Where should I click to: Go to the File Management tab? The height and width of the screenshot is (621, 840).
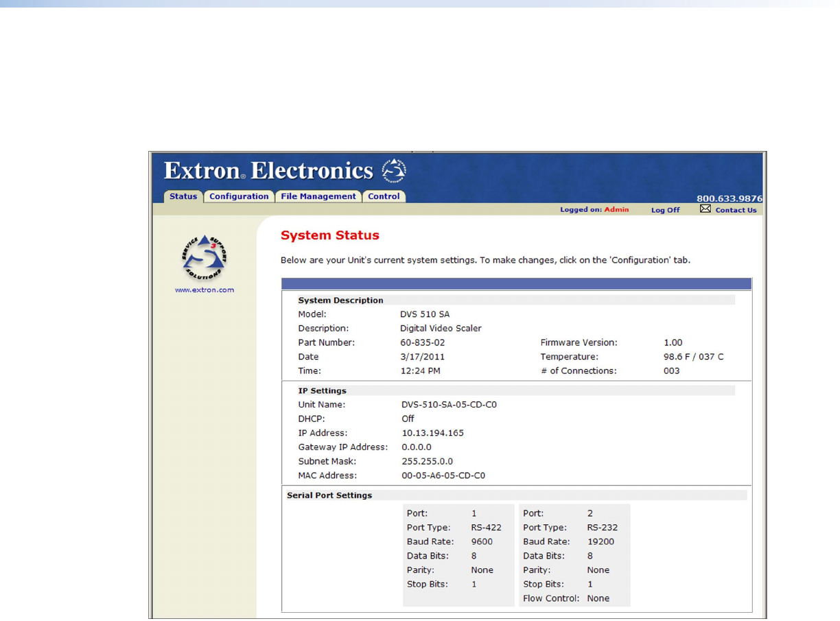(x=318, y=196)
